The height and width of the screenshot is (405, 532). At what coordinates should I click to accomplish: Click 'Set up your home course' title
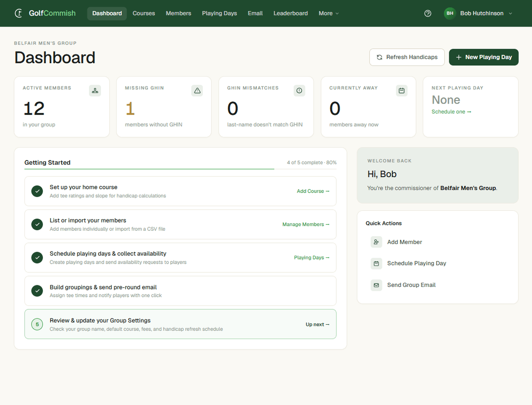pyautogui.click(x=84, y=187)
